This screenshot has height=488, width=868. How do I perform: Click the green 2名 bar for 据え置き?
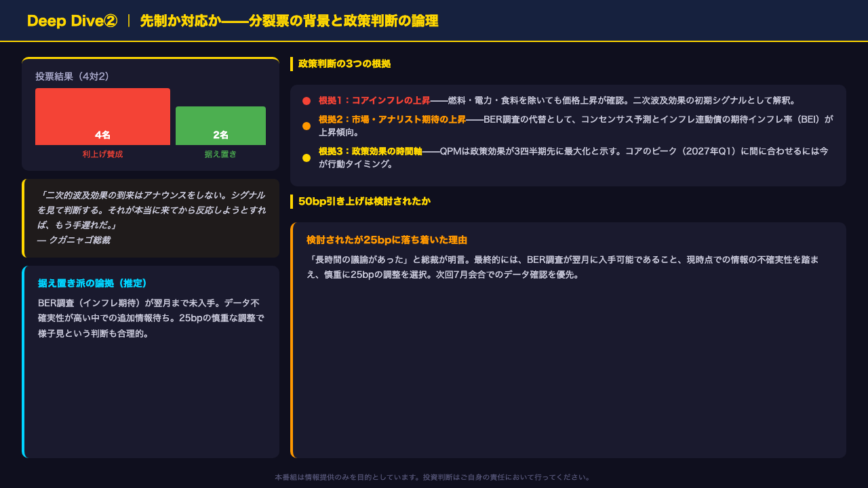(x=220, y=125)
